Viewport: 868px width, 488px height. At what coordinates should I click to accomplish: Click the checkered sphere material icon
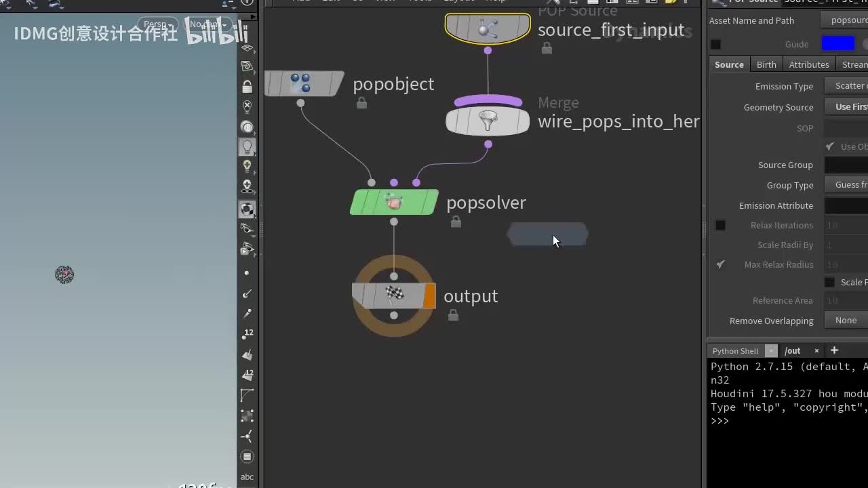[x=247, y=209]
